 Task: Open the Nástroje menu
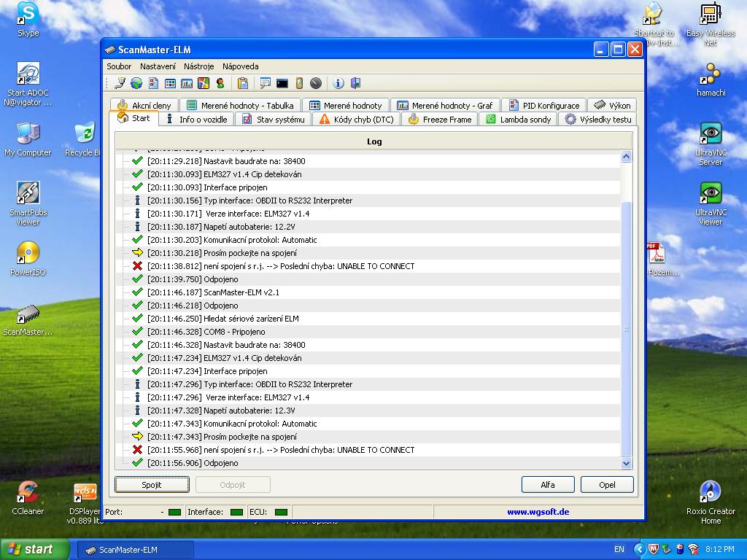click(198, 66)
